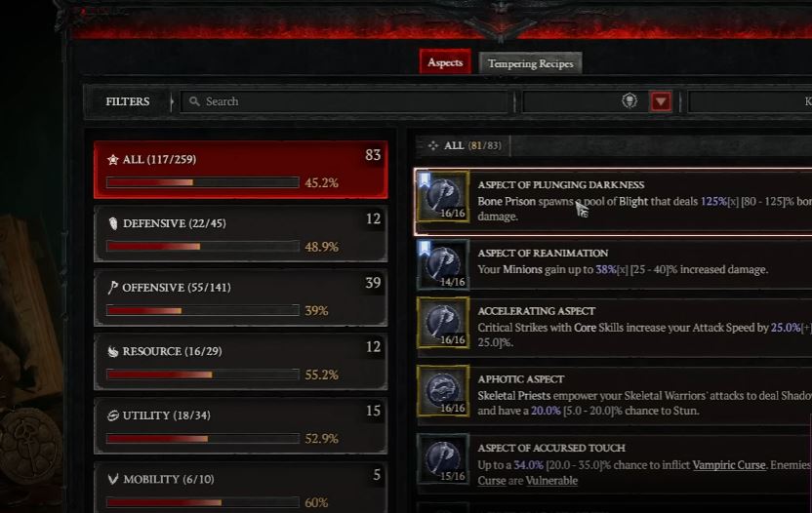This screenshot has height=513, width=812.
Task: Toggle bookmark on Aspect of Plunging Darkness
Action: click(425, 179)
